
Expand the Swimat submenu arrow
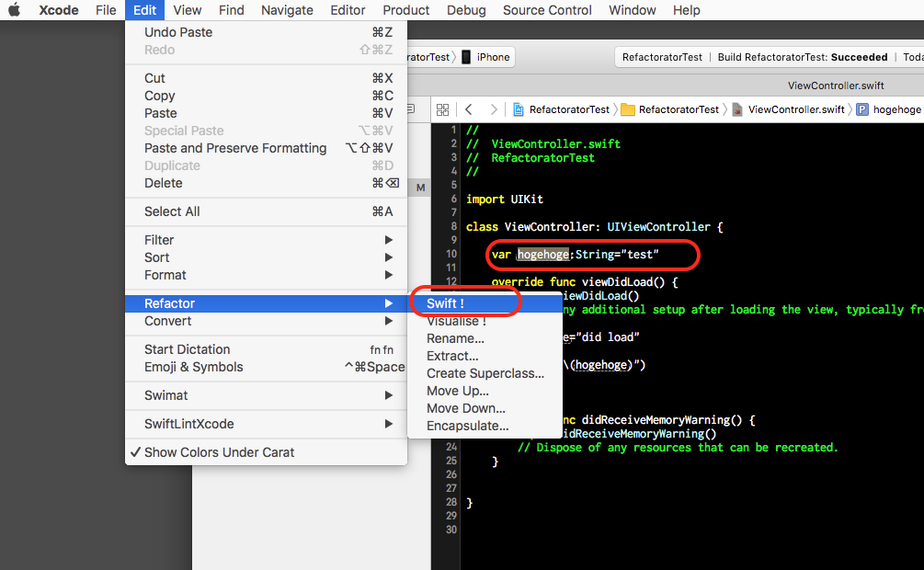pos(388,395)
